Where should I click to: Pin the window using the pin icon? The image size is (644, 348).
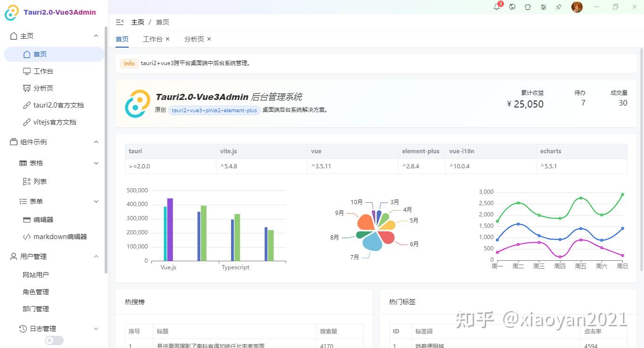(x=559, y=7)
